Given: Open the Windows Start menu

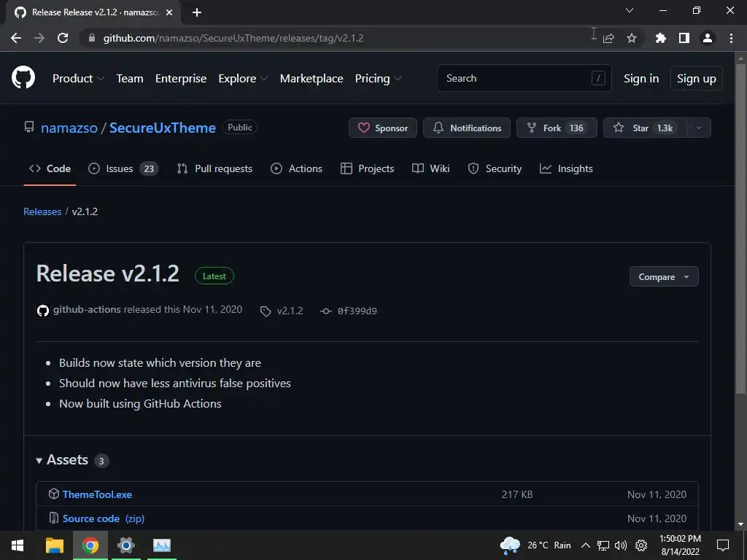Looking at the screenshot, I should click(18, 545).
